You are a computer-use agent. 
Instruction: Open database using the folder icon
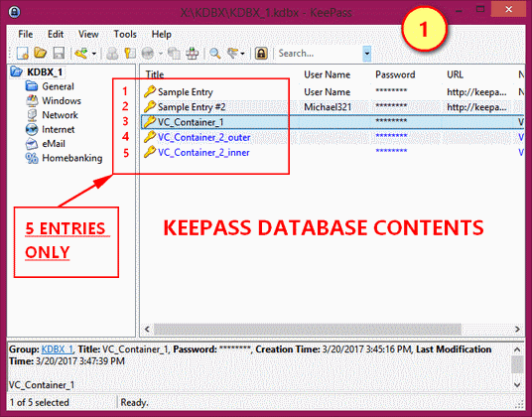[41, 54]
